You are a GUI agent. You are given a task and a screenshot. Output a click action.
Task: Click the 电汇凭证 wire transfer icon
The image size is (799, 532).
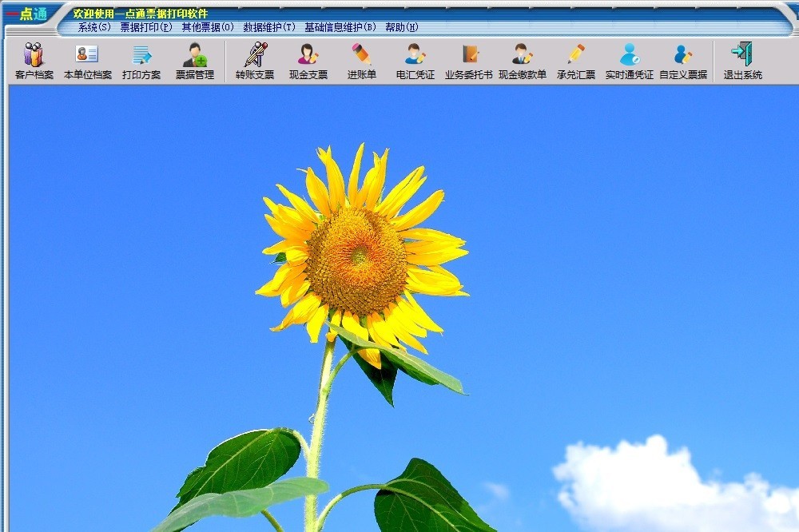[x=415, y=61]
